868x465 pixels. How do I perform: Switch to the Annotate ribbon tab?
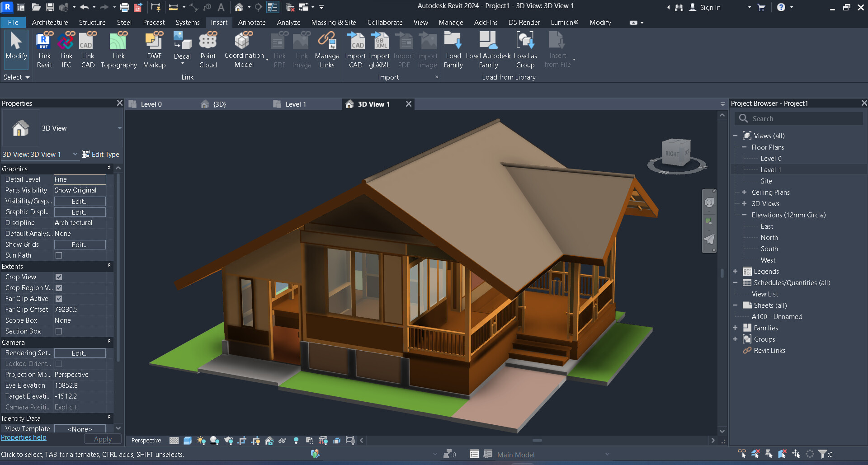click(x=251, y=22)
